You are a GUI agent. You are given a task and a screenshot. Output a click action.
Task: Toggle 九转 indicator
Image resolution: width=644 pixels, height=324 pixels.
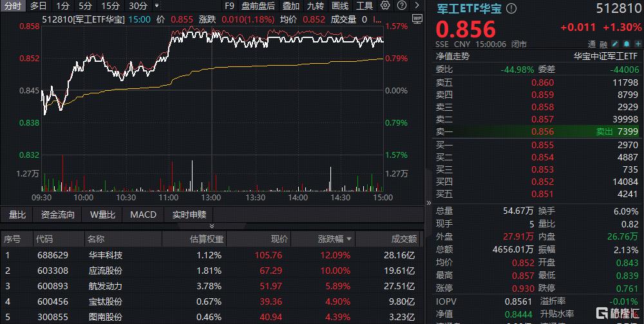(315, 6)
